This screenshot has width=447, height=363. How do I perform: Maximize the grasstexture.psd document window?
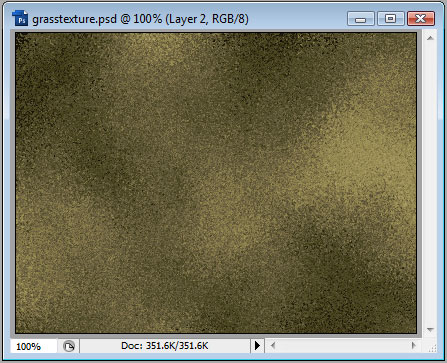coord(391,19)
